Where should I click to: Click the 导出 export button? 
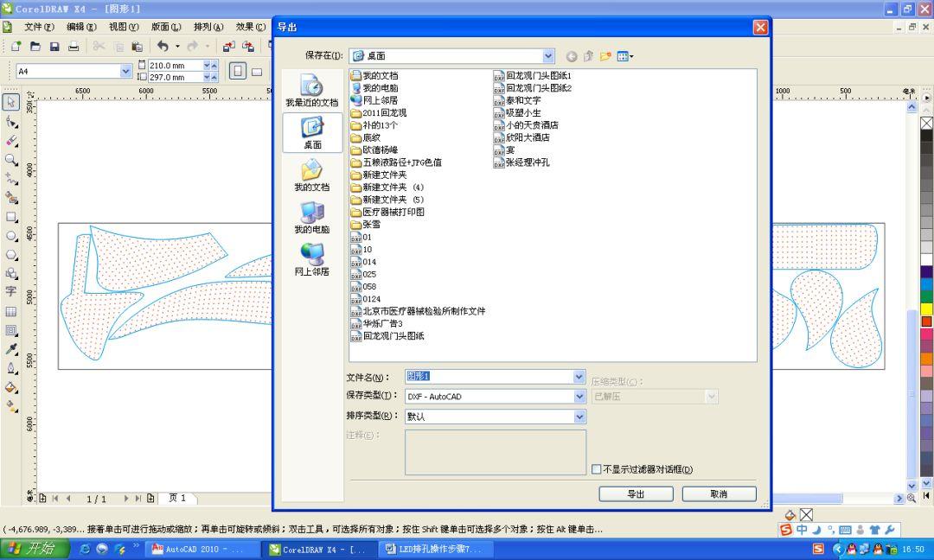636,493
